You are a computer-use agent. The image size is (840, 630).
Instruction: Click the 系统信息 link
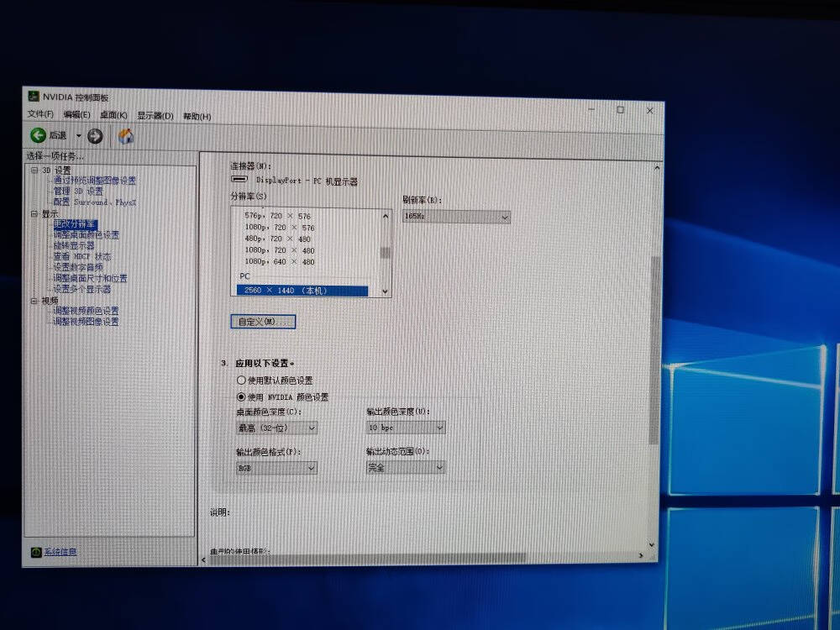tap(60, 552)
